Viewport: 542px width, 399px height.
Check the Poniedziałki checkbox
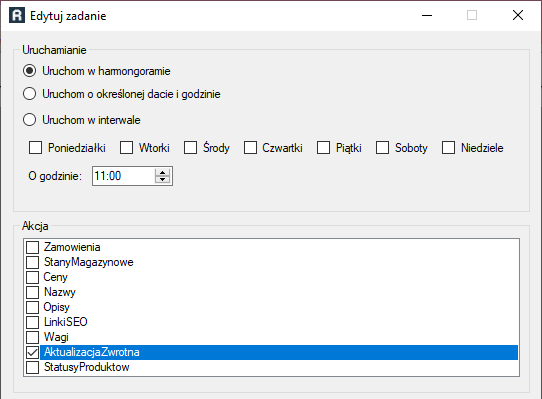(35, 148)
